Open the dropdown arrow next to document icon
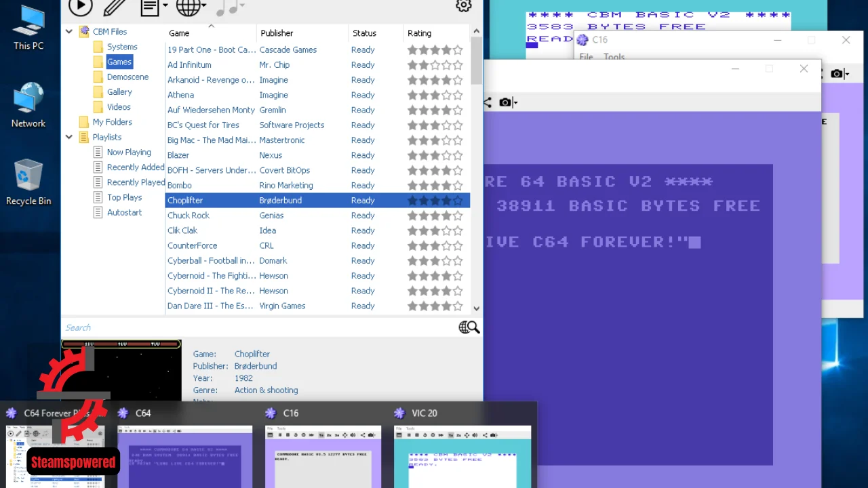The width and height of the screenshot is (868, 488). coord(165,7)
